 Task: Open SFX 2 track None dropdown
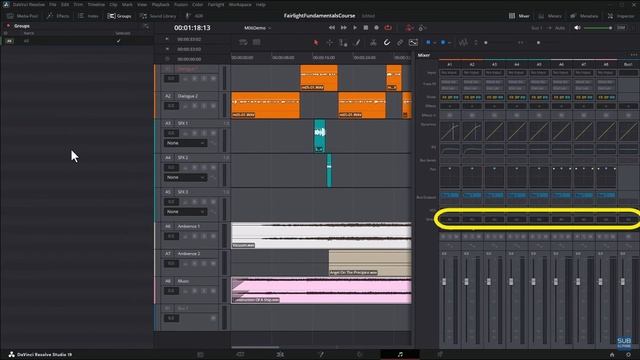tap(185, 178)
